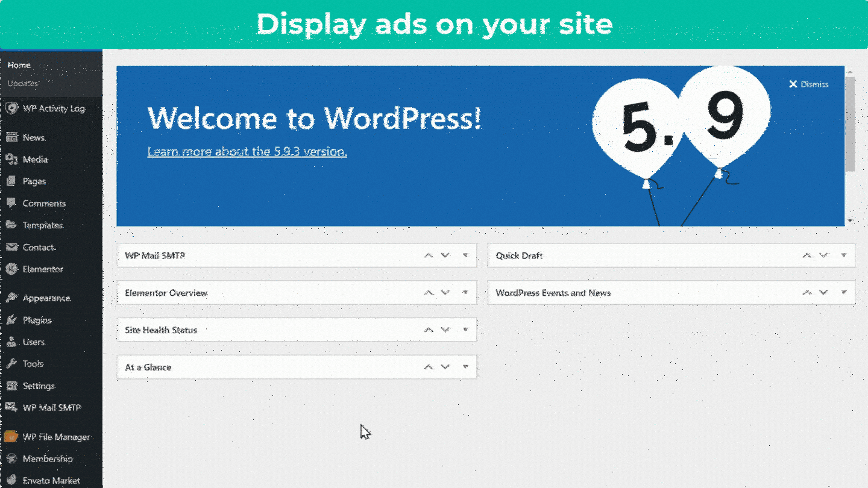The image size is (868, 488).
Task: Click the Appearance paintbrush icon
Action: tap(11, 298)
